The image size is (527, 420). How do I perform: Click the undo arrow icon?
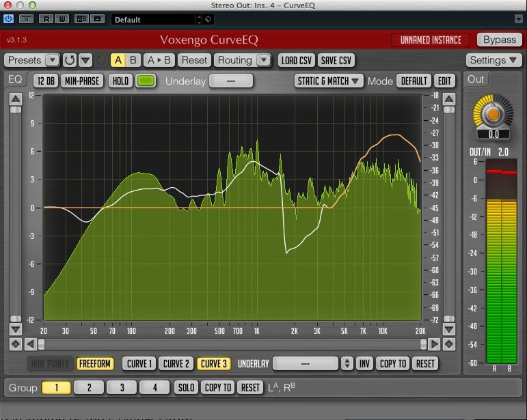pos(70,60)
